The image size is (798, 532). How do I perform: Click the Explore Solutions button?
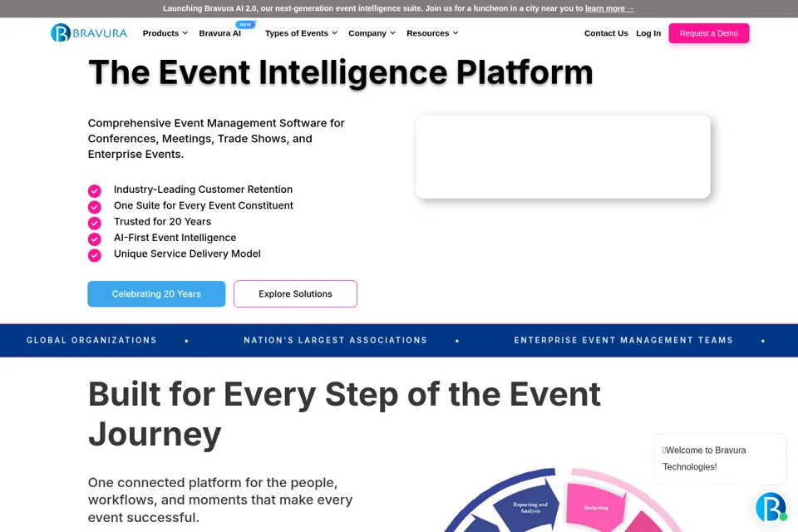295,293
